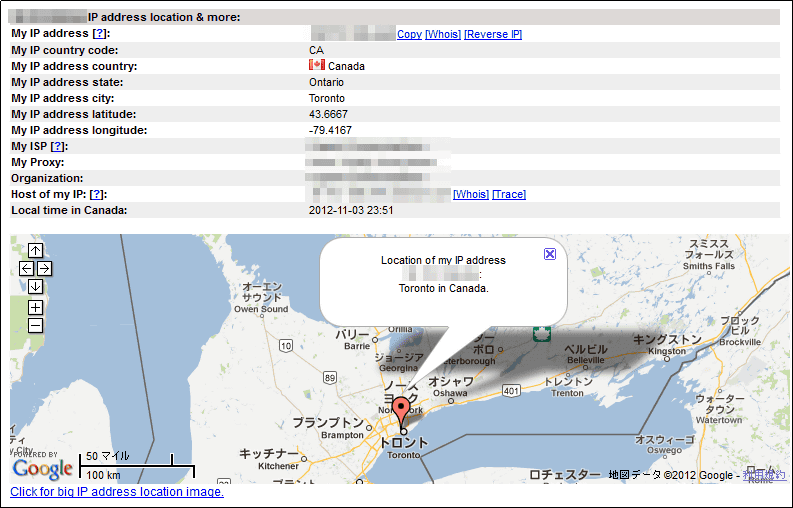Click the Smiths Falls label on map
Screen dimensions: 793x508
coord(709,255)
